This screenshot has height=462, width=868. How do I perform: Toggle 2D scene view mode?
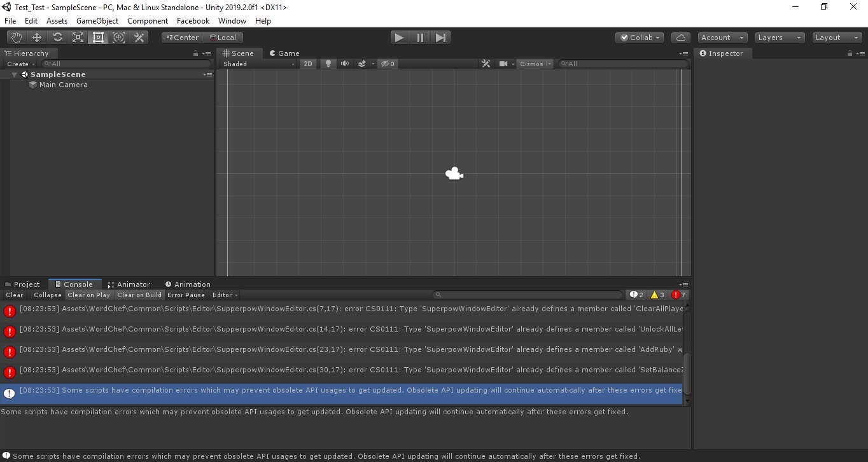click(308, 64)
